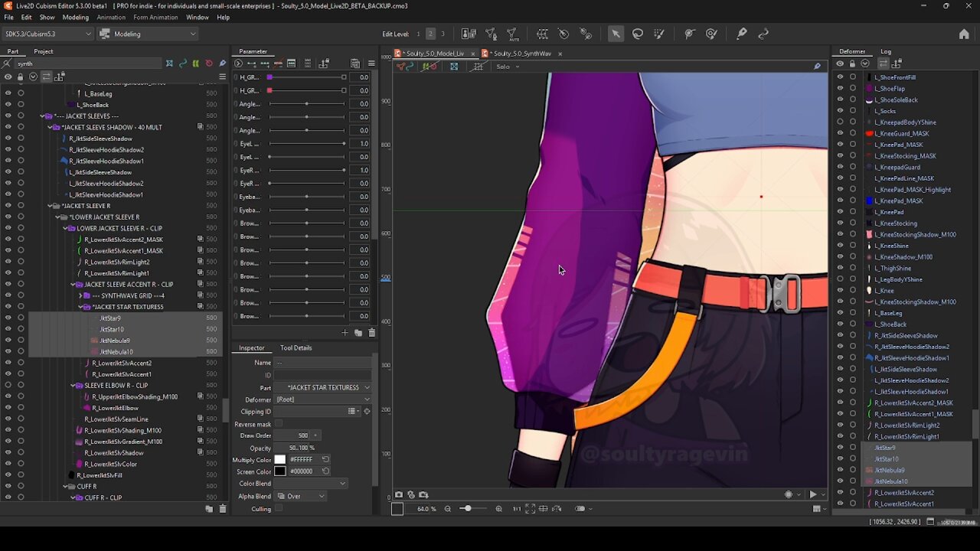980x551 pixels.
Task: Select the Brush selection tool
Action: (x=658, y=34)
